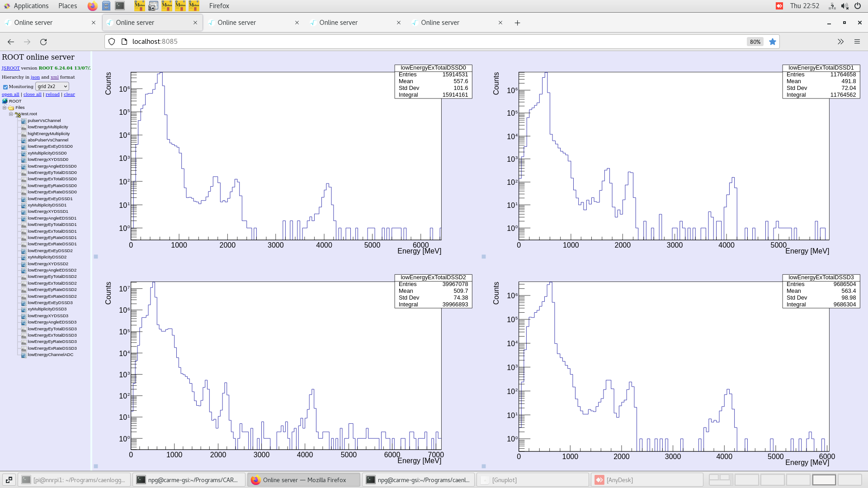The image size is (868, 488).
Task: Collapse the Files tree node
Action: tap(4, 108)
